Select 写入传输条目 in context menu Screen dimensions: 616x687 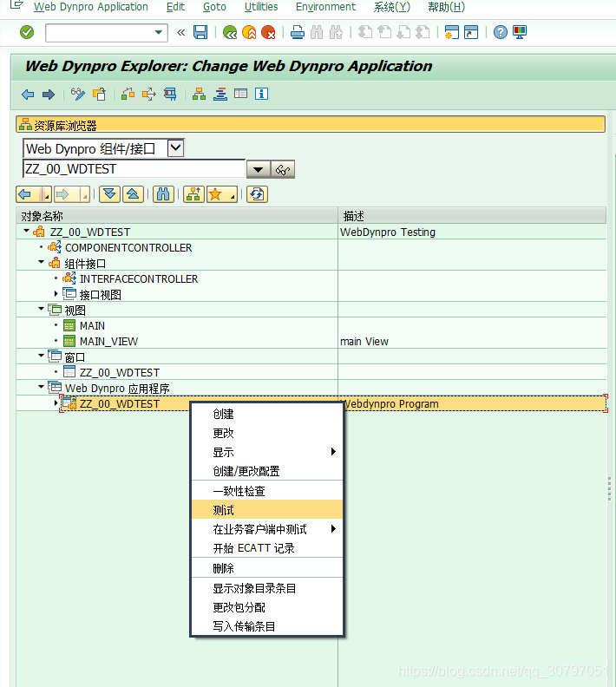coord(267,626)
